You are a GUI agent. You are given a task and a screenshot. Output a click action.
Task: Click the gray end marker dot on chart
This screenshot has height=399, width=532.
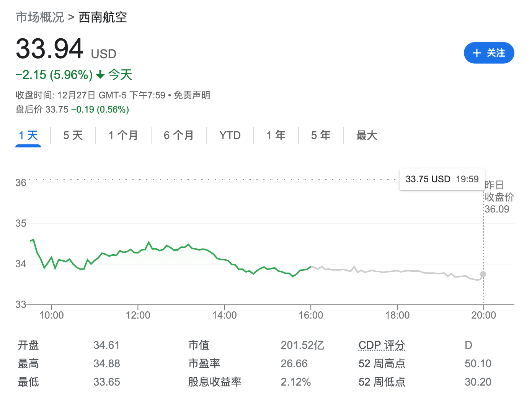483,274
